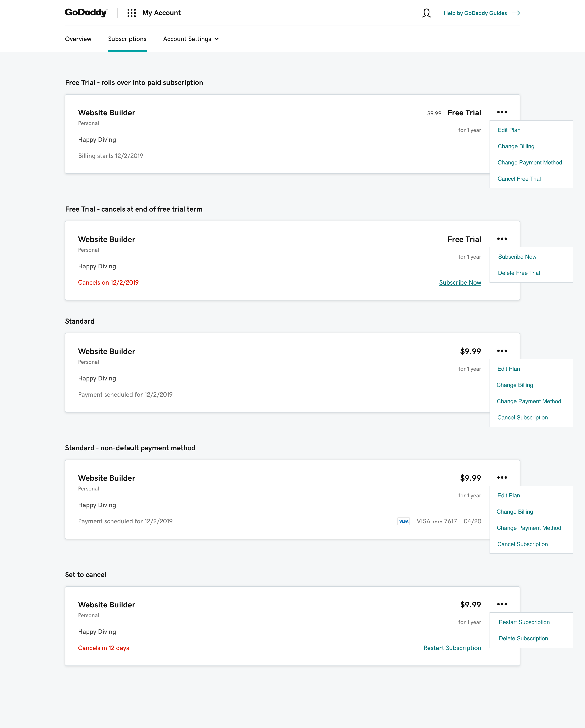Choose Delete Subscription from menu

(x=523, y=638)
